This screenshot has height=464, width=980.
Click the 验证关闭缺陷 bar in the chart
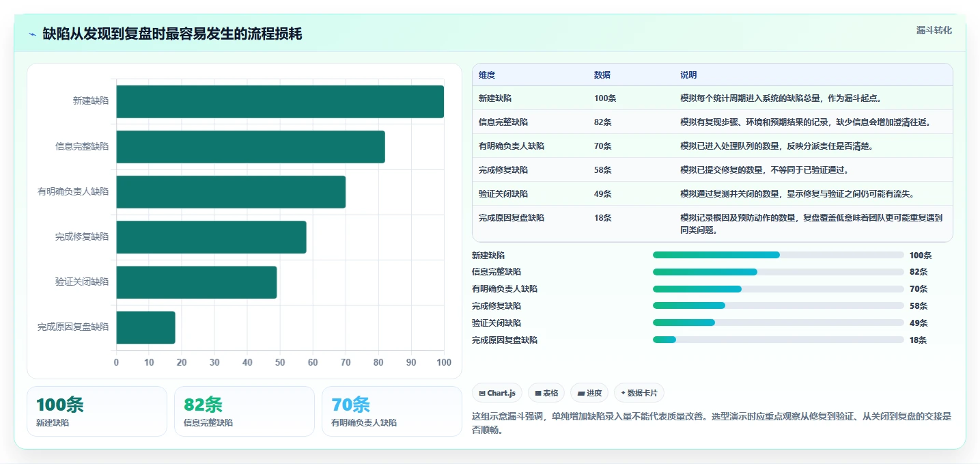click(197, 282)
